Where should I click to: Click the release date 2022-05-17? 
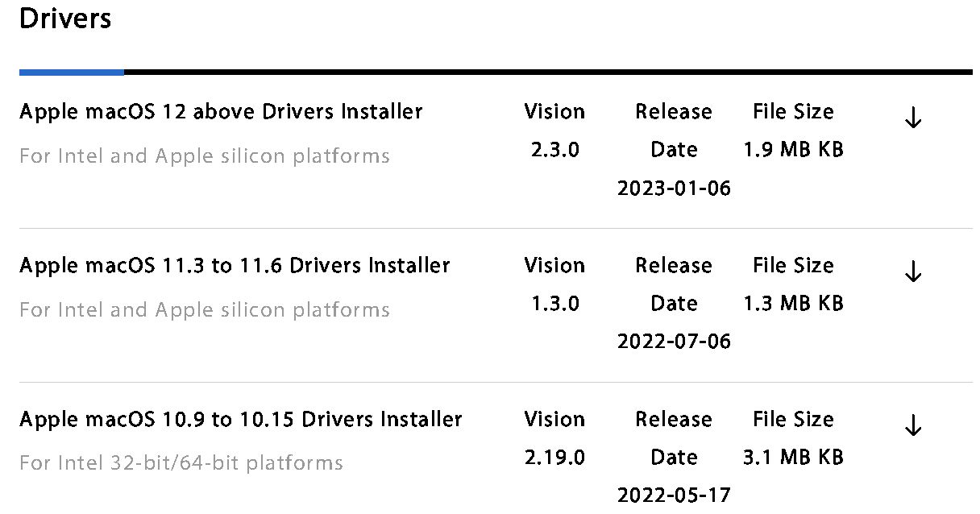674,494
